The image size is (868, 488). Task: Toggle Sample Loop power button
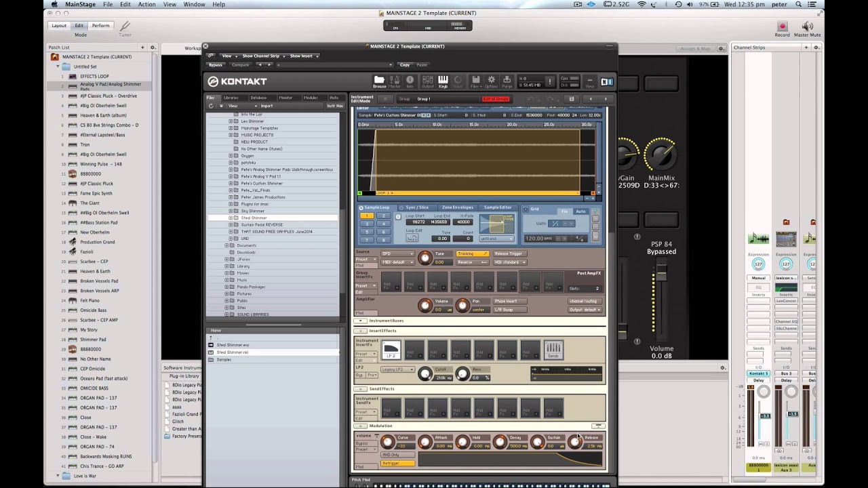[361, 207]
